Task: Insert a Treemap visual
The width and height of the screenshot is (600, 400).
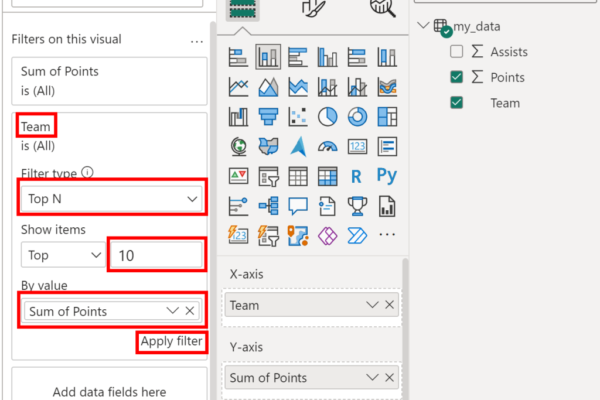Action: [x=387, y=116]
